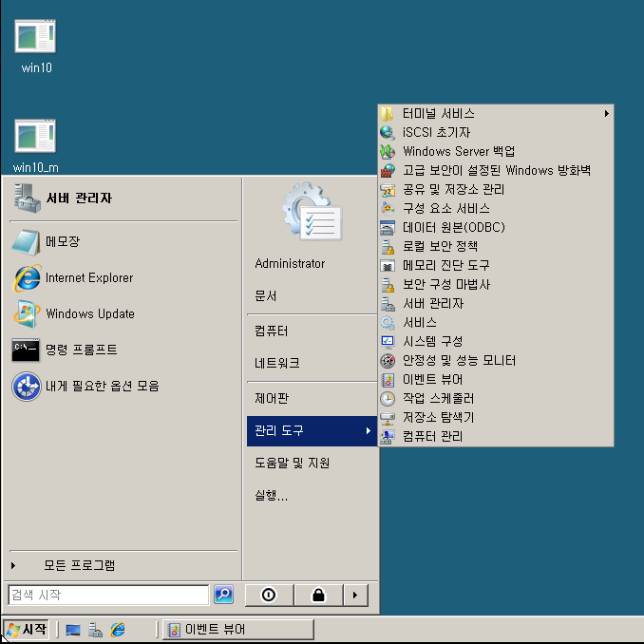Click the magnifier search button
Screen dimensions: 644x644
224,595
